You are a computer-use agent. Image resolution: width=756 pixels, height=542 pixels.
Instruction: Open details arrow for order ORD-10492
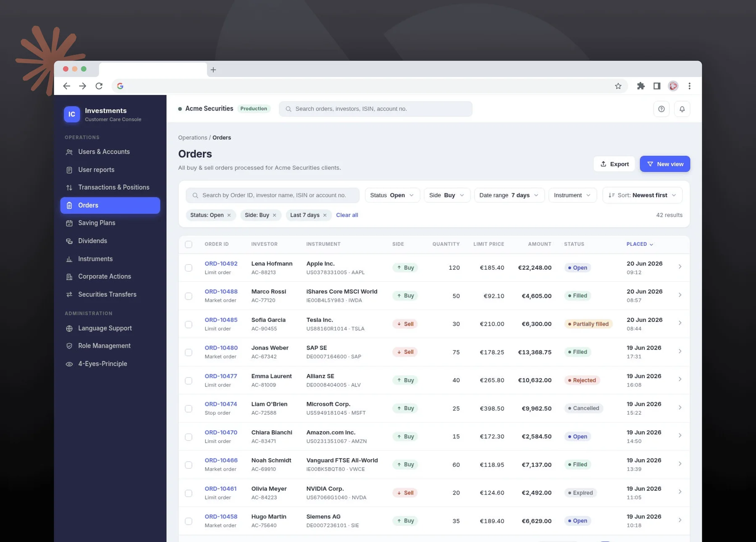(680, 267)
